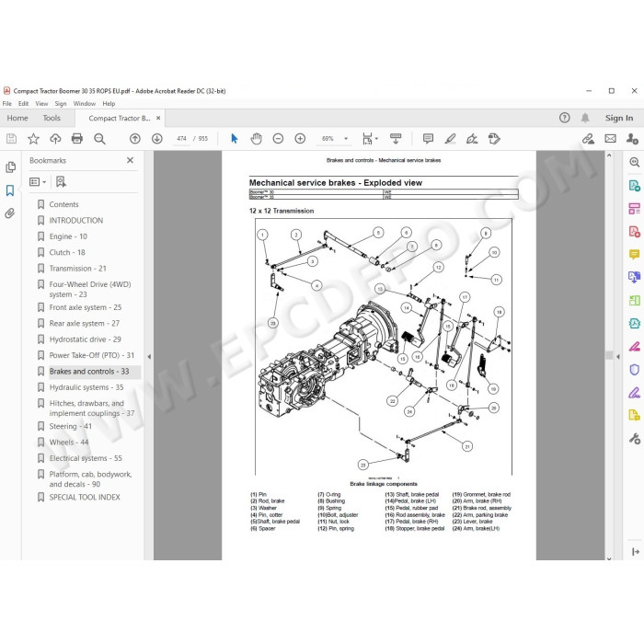Click the scroll up arrow
The image size is (644, 644).
coord(609,155)
